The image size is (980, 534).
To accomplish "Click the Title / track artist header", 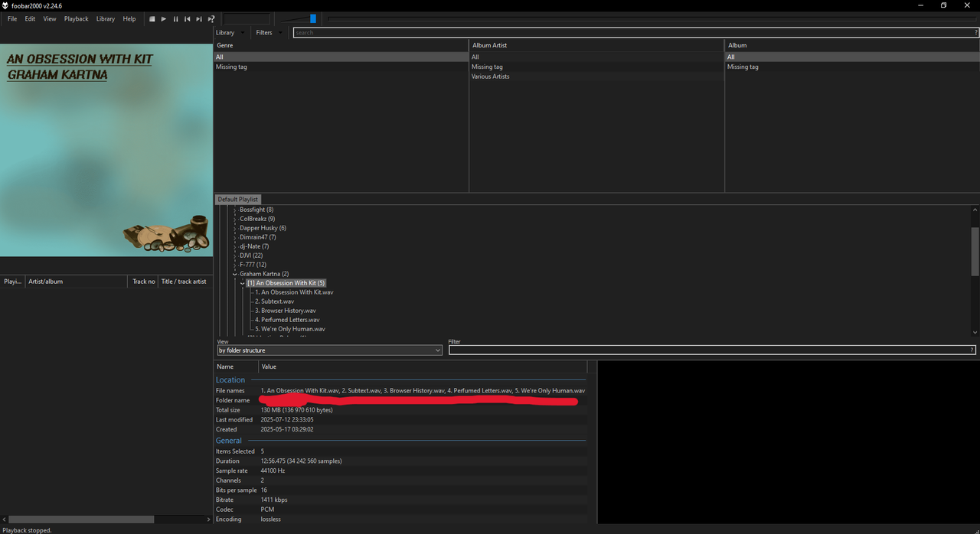I will tap(185, 282).
